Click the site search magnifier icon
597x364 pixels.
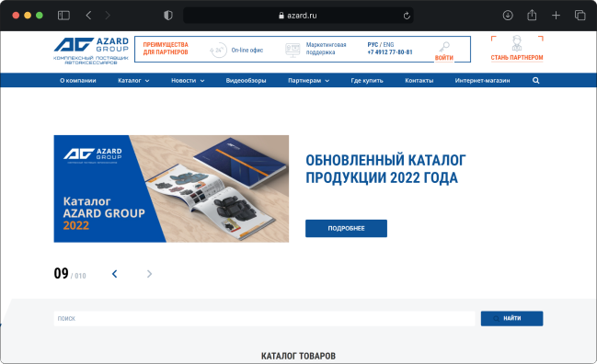(x=535, y=81)
